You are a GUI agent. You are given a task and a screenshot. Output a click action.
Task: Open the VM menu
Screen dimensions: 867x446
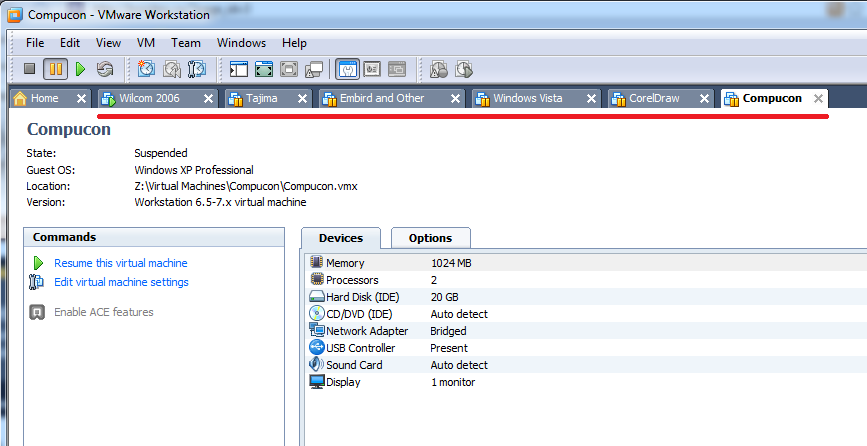coord(146,43)
